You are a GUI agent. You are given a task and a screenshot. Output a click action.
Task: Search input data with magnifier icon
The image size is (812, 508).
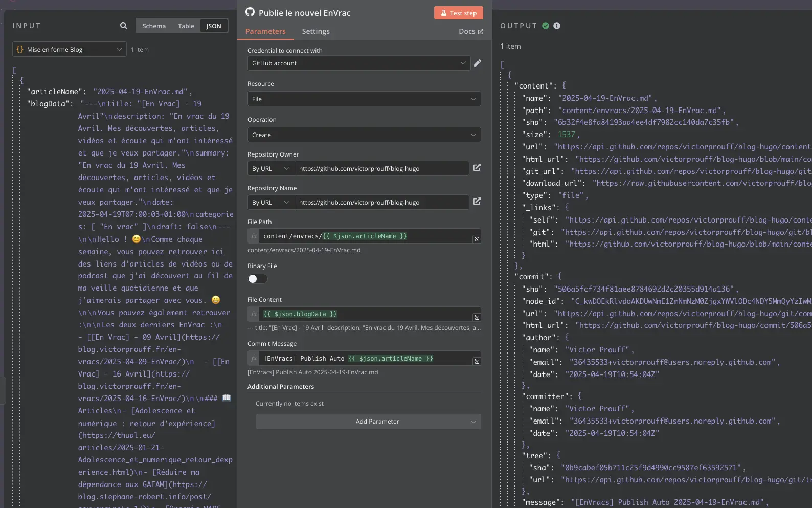point(124,26)
